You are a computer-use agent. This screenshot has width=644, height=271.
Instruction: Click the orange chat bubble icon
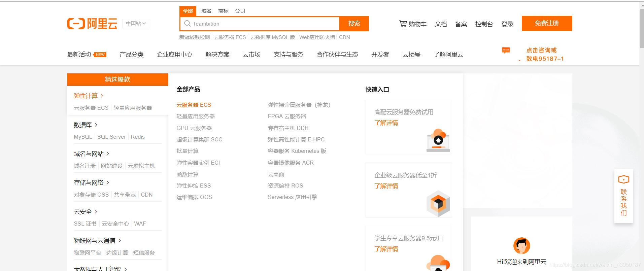coord(506,50)
